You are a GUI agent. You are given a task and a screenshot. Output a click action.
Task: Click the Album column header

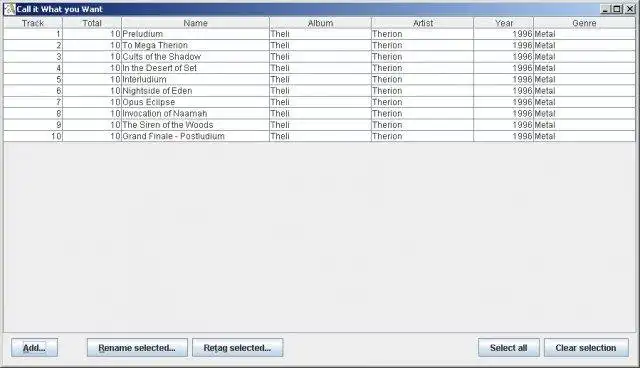pos(320,23)
